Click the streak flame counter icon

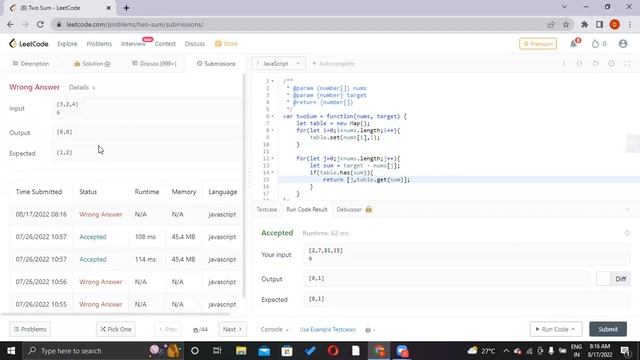pyautogui.click(x=595, y=44)
